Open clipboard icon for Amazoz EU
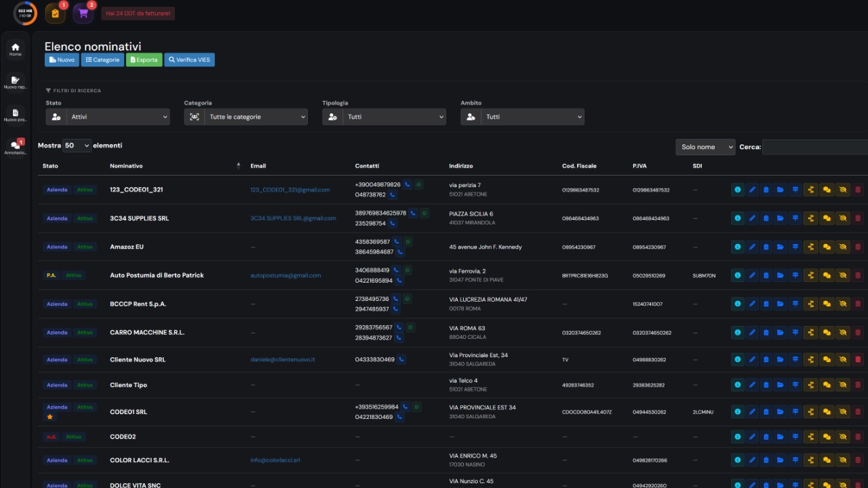Image resolution: width=868 pixels, height=488 pixels. coord(766,247)
